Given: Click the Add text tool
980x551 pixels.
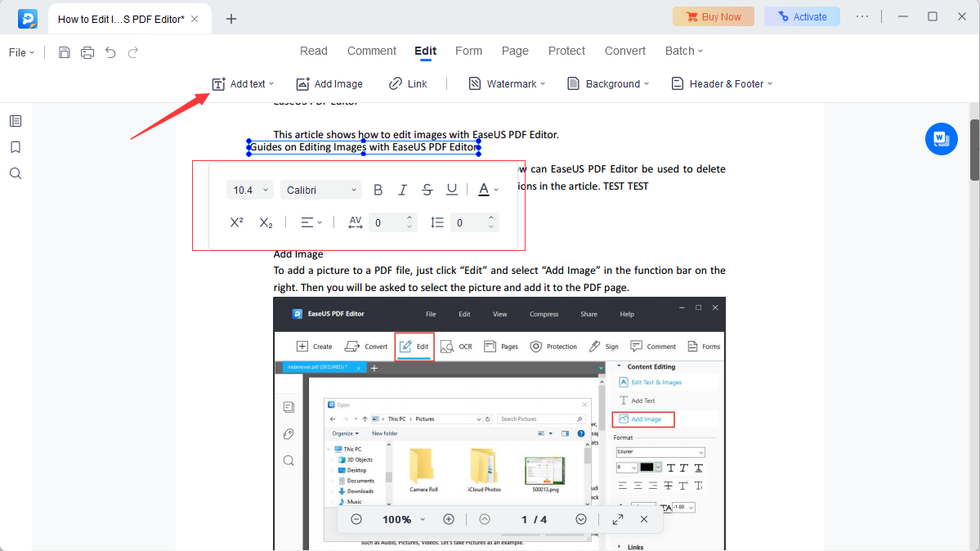Looking at the screenshot, I should pyautogui.click(x=243, y=84).
